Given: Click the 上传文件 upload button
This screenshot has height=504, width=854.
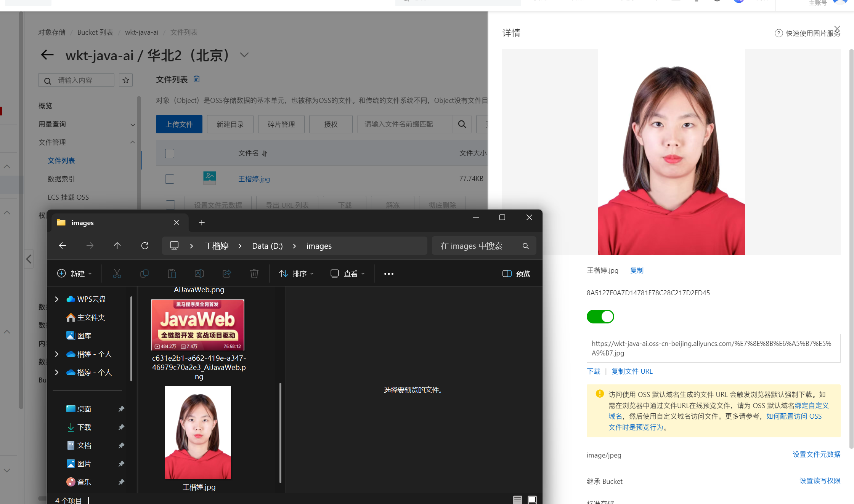Looking at the screenshot, I should click(x=179, y=124).
